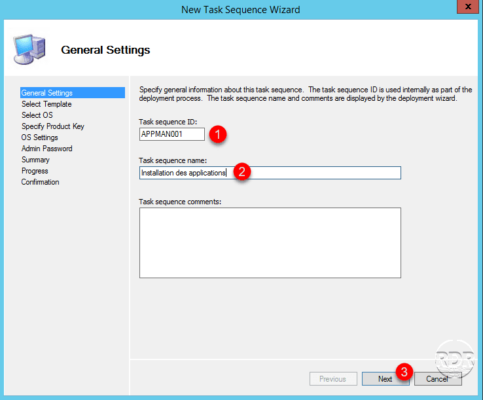The width and height of the screenshot is (483, 400).
Task: Click the description paragraph about task sequence
Action: (x=305, y=94)
